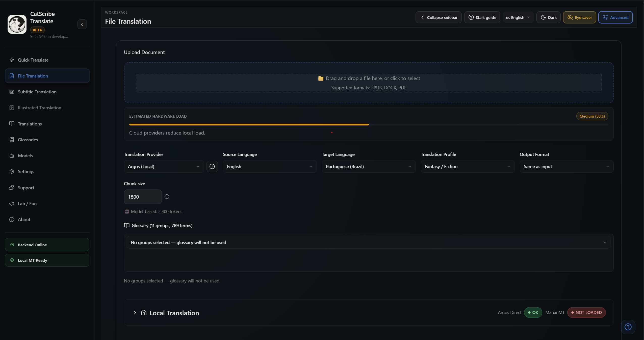Click the Collapse sidebar button

click(x=439, y=17)
